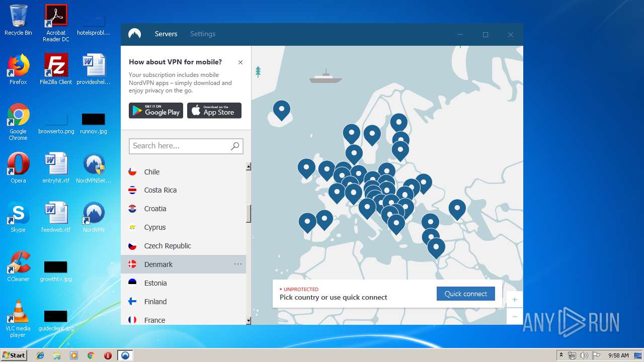Click the taskbar clock showing 9:58 AM
Viewport: 644px width, 362px height.
[x=618, y=355]
